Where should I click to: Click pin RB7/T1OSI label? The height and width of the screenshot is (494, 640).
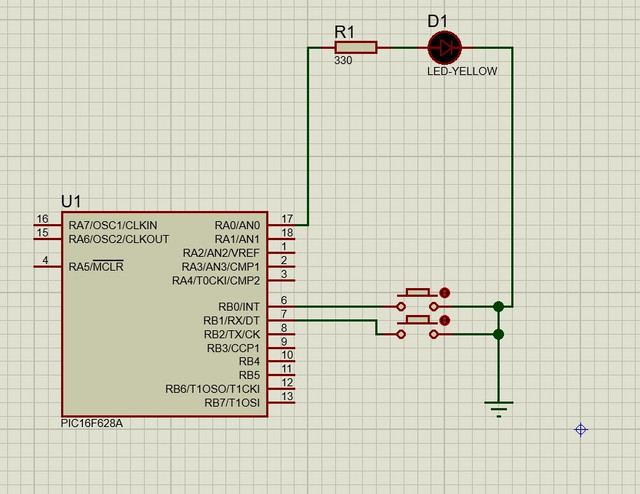click(232, 403)
